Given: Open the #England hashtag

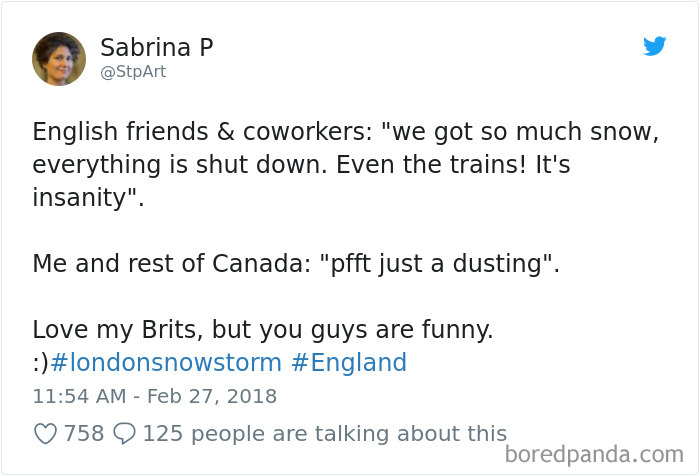Looking at the screenshot, I should pyautogui.click(x=349, y=362).
